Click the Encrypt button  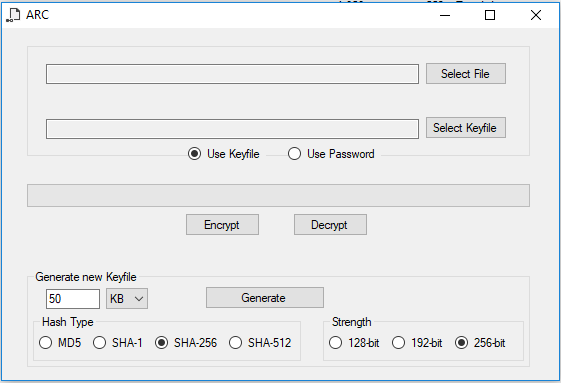click(x=222, y=225)
